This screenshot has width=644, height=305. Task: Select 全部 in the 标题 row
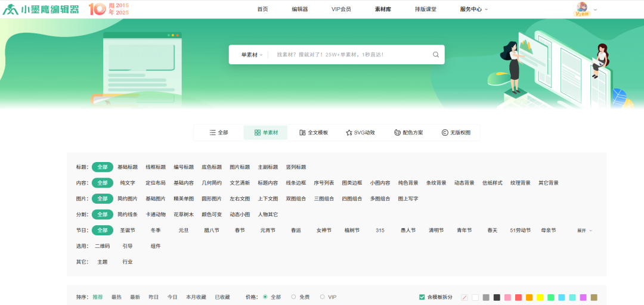pos(103,167)
